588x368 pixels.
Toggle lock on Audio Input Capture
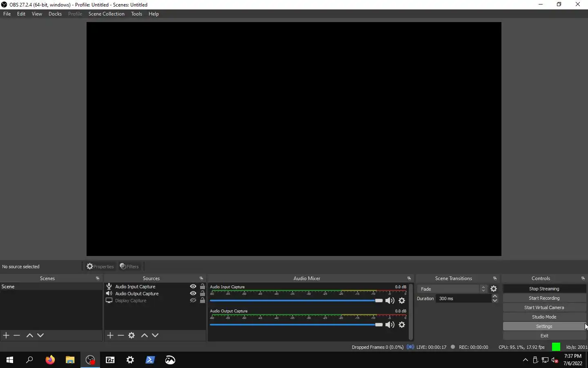203,287
